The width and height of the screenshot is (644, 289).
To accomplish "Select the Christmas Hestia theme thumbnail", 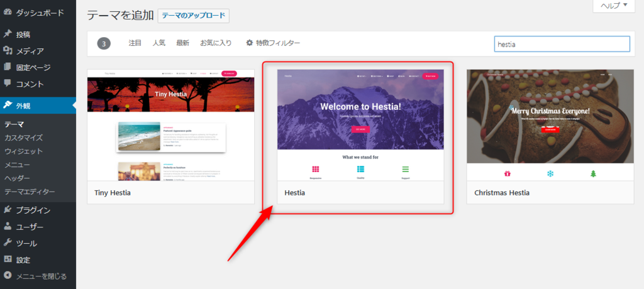I will [550, 125].
